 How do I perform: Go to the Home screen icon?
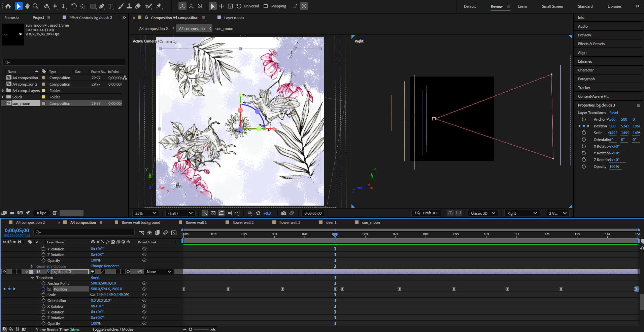[8, 6]
